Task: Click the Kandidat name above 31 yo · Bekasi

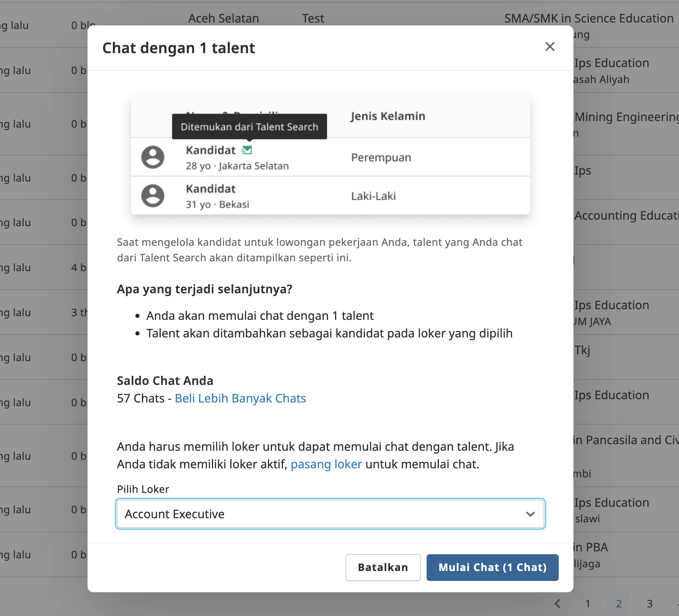Action: click(211, 189)
